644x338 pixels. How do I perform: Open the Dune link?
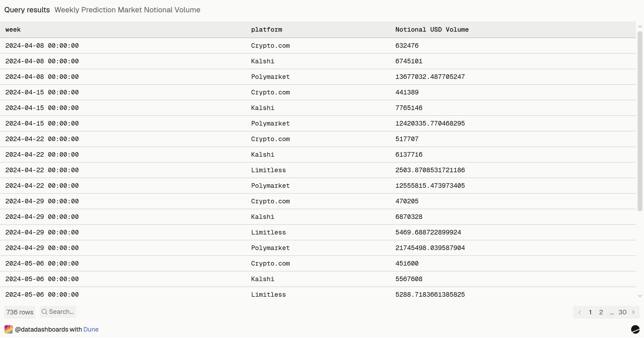point(91,329)
